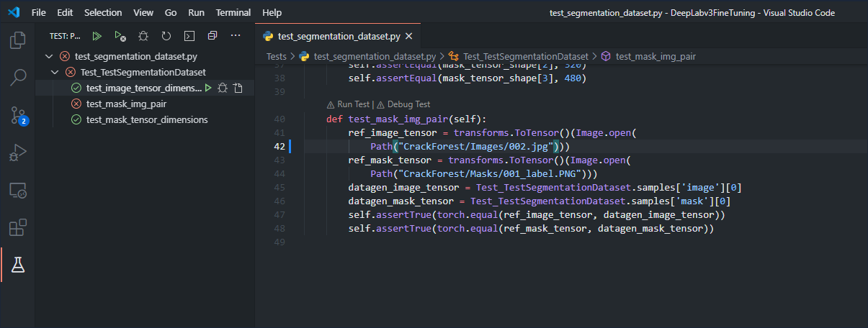
Task: Run failed tests from the test toolbar
Action: click(x=120, y=35)
